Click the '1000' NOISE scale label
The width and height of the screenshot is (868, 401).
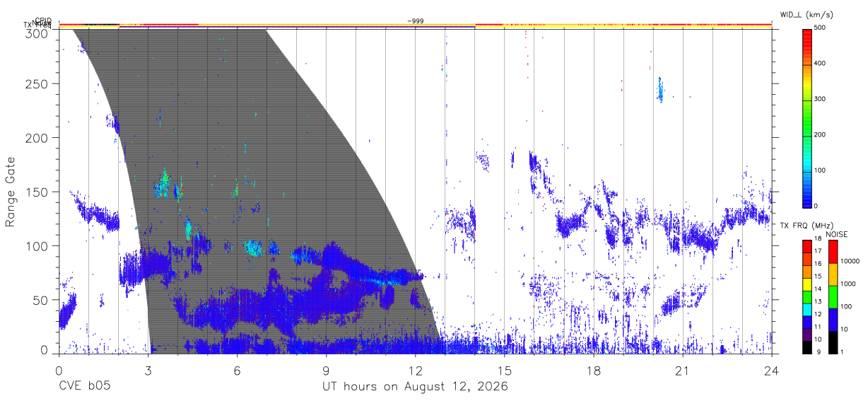[x=847, y=284]
